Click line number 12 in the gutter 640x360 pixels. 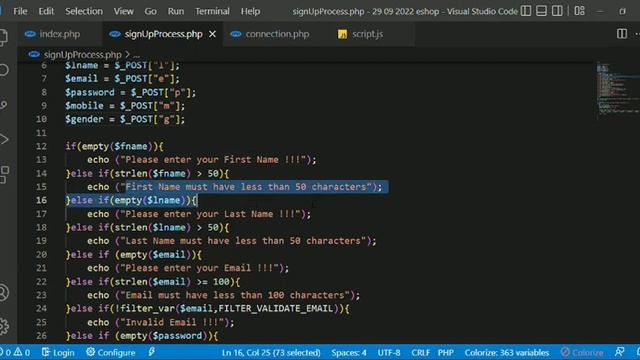41,146
